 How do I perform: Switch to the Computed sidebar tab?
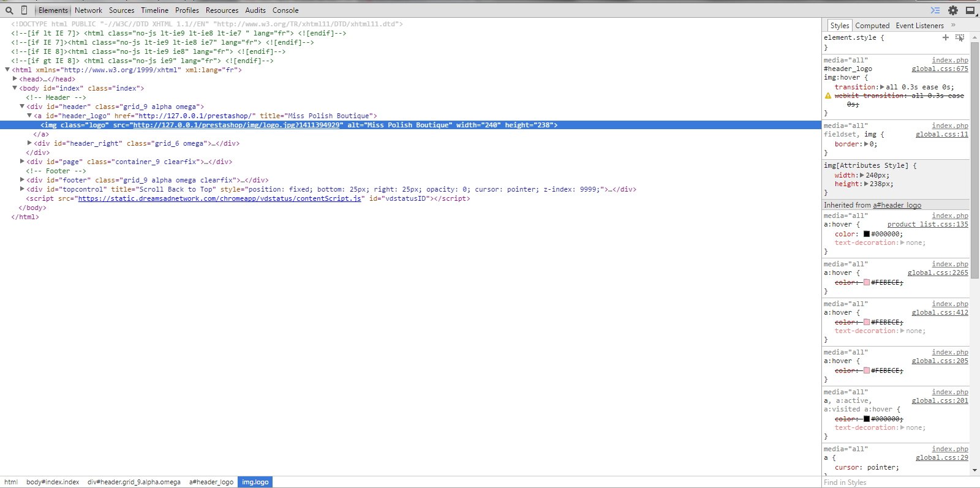point(872,26)
